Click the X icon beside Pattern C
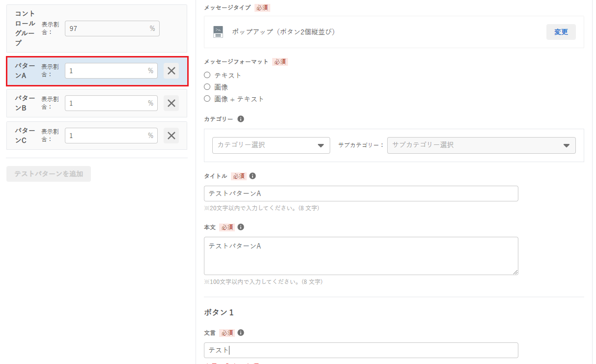 171,136
